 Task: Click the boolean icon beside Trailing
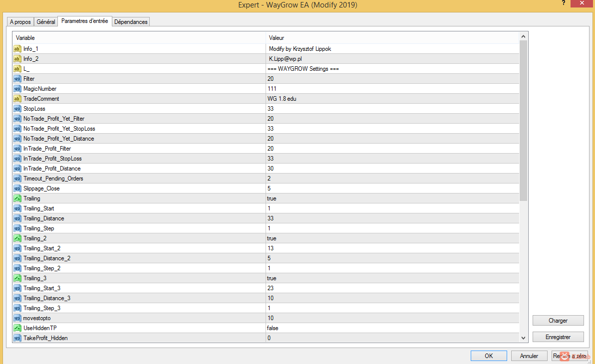tap(17, 198)
